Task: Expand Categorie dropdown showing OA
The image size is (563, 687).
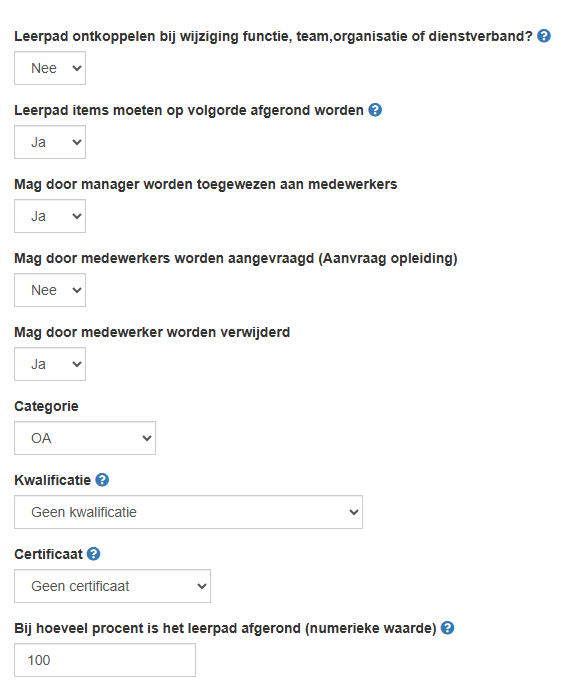Action: 85,439
